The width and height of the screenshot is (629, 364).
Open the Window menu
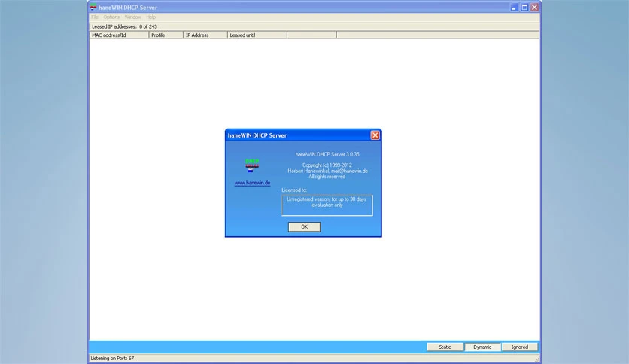pyautogui.click(x=132, y=17)
